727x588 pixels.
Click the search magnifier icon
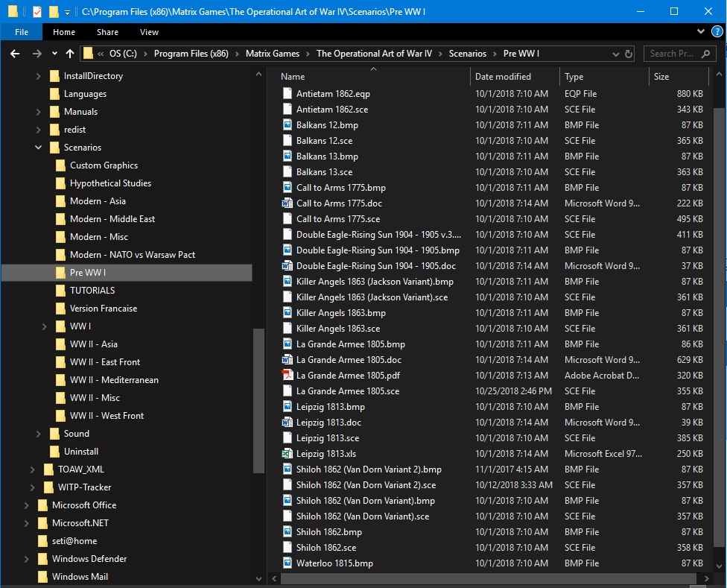(705, 54)
